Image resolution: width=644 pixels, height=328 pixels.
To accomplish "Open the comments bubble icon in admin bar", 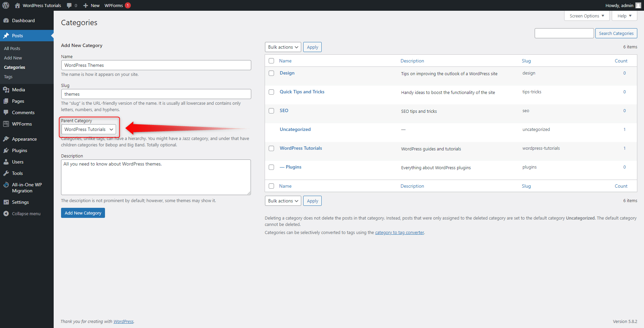I will coord(69,5).
